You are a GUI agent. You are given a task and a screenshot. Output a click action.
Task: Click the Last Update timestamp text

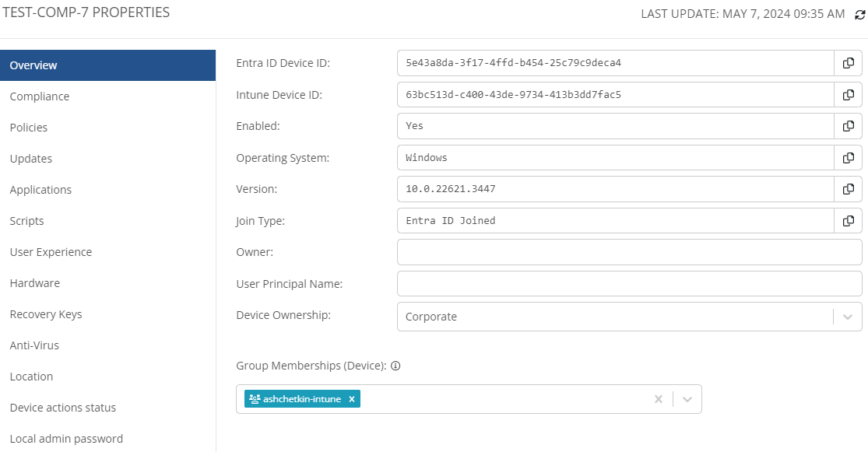pos(743,14)
